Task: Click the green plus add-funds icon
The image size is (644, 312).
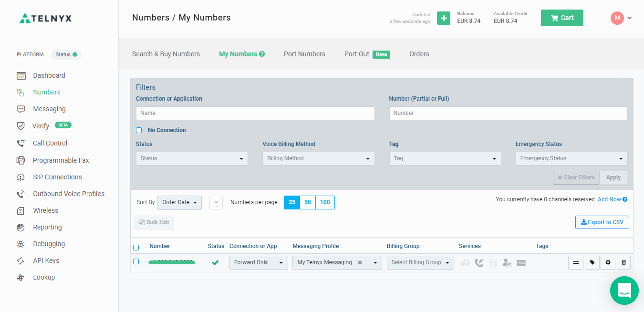Action: coord(444,18)
